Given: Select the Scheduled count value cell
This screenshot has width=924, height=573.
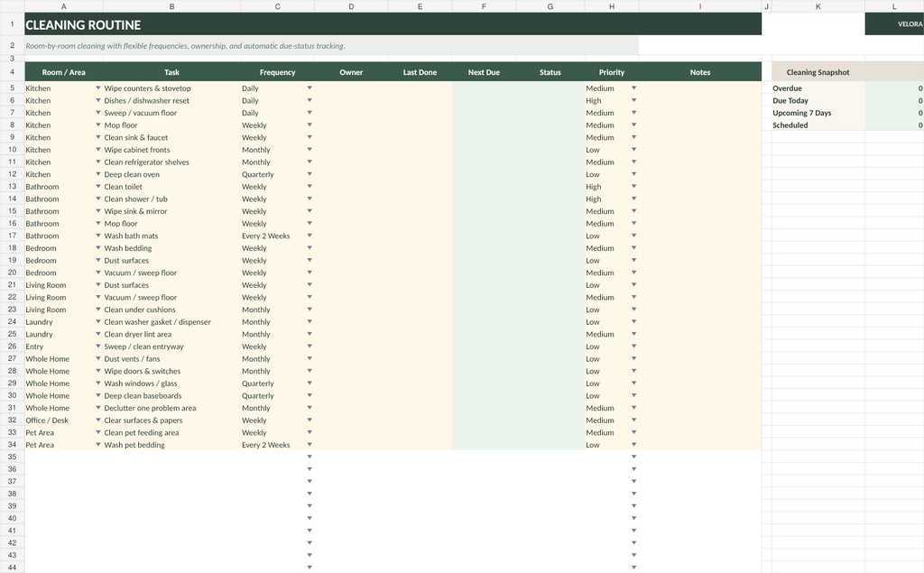Looking at the screenshot, I should click(894, 125).
